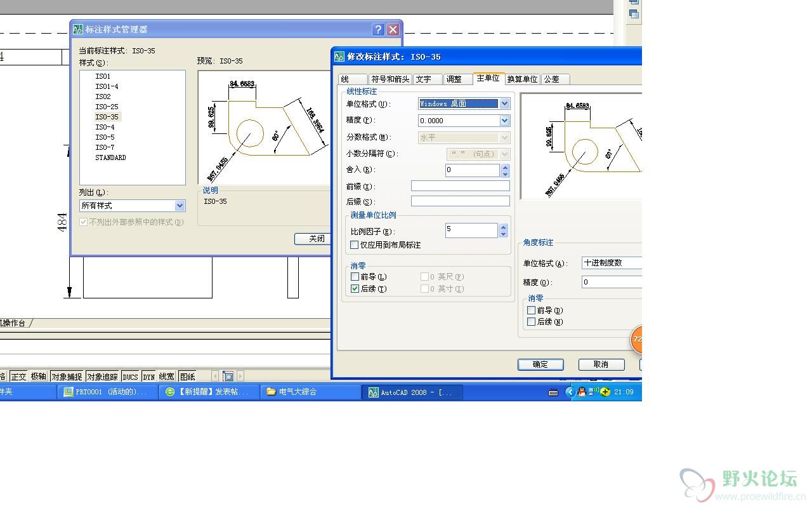
Task: Enable linear 前导(L) zero suppression checkbox
Action: (355, 277)
